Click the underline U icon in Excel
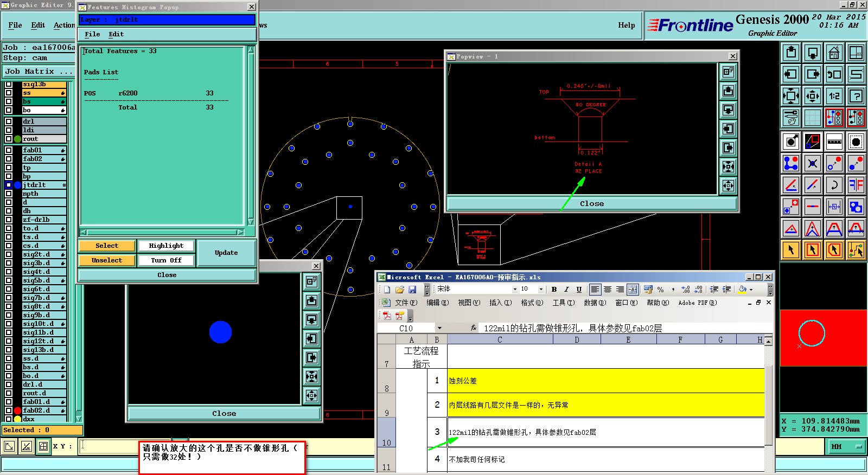This screenshot has width=868, height=475. coord(579,290)
